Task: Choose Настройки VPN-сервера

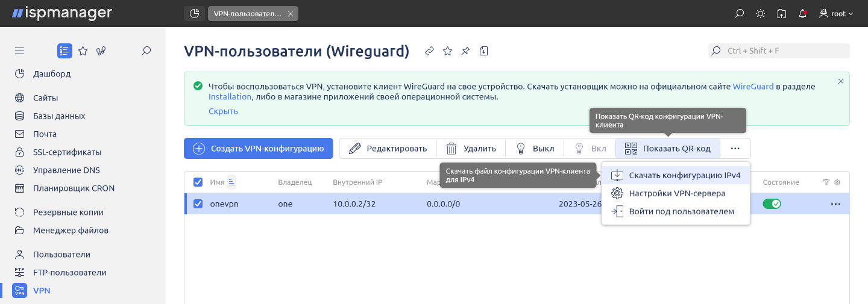Action: (676, 193)
